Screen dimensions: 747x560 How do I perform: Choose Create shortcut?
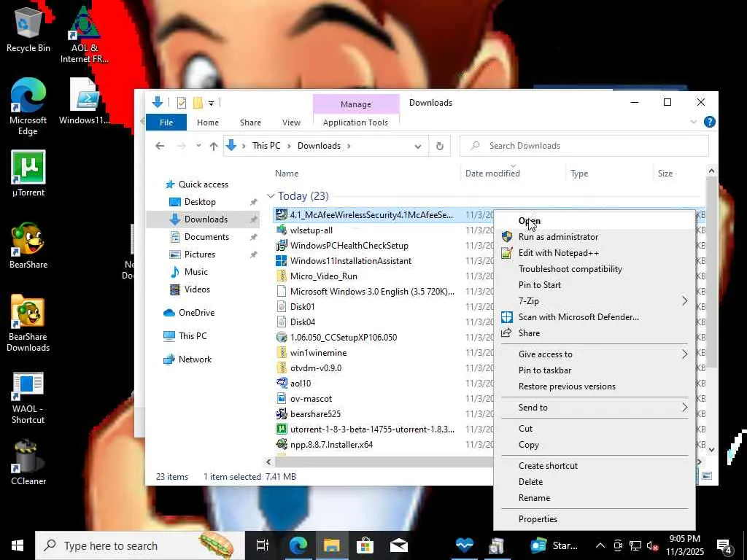tap(594, 466)
